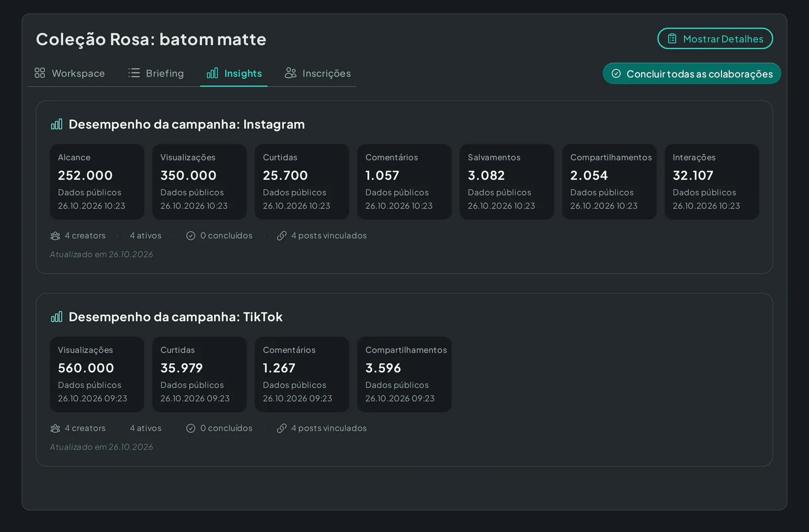The image size is (809, 532).
Task: Click the Desempenho da campanha: Instagram heading
Action: (187, 124)
